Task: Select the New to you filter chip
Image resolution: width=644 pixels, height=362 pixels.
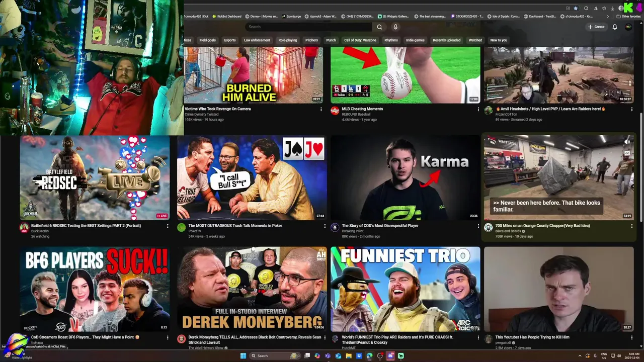Action: [x=499, y=40]
